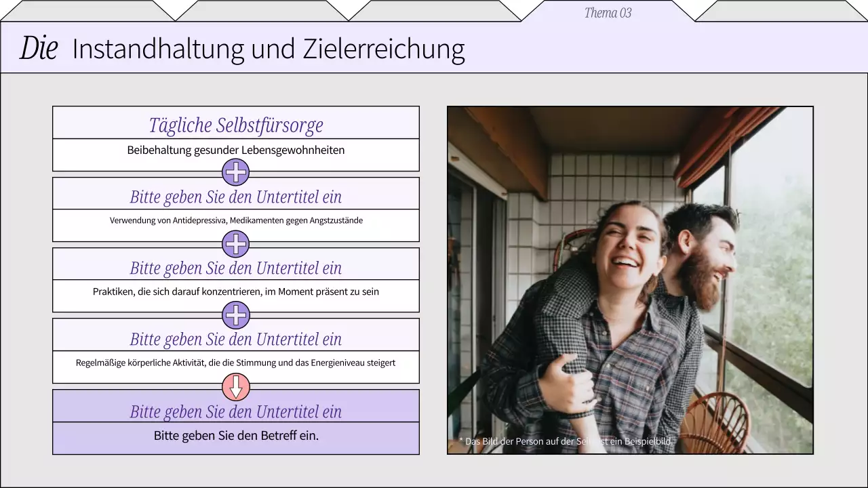Select the Thema 03 tab
The height and width of the screenshot is (488, 868).
click(607, 12)
